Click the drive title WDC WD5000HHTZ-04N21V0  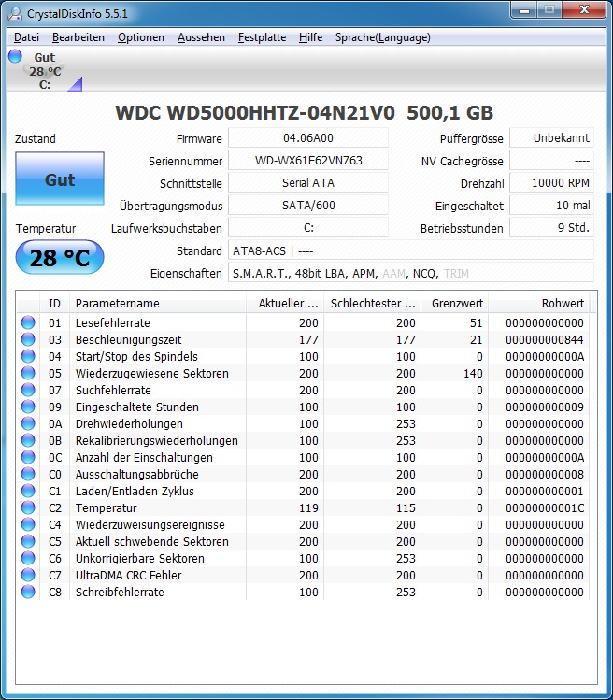pos(255,112)
